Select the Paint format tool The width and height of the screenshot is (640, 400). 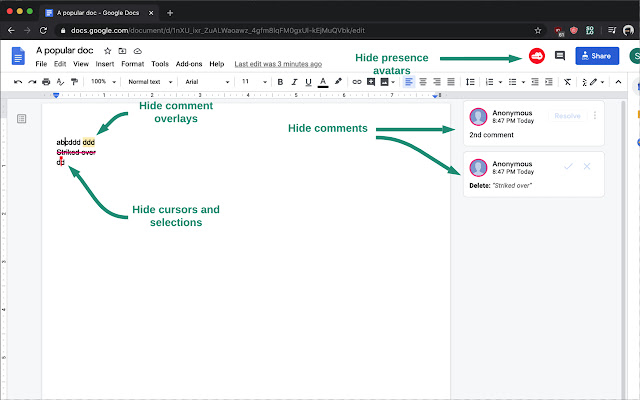click(x=74, y=81)
